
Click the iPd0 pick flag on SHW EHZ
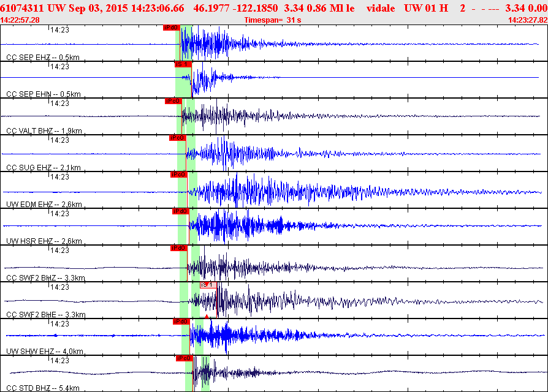(x=180, y=321)
